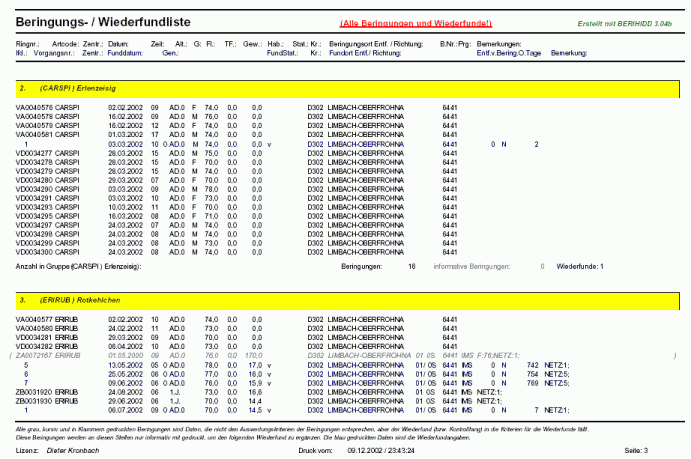The height and width of the screenshot is (459, 691).
Task: Select ring number VD0034277
Action: (34, 153)
